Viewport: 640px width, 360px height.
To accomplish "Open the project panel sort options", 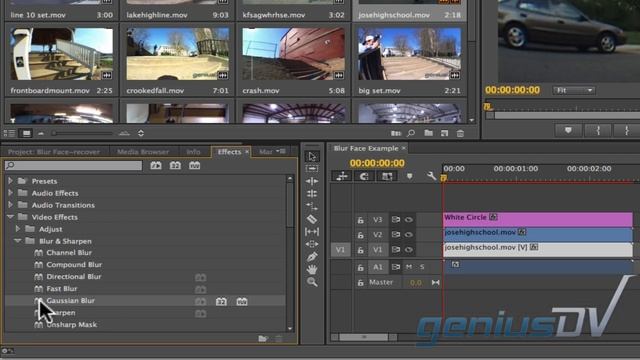I will click(141, 133).
